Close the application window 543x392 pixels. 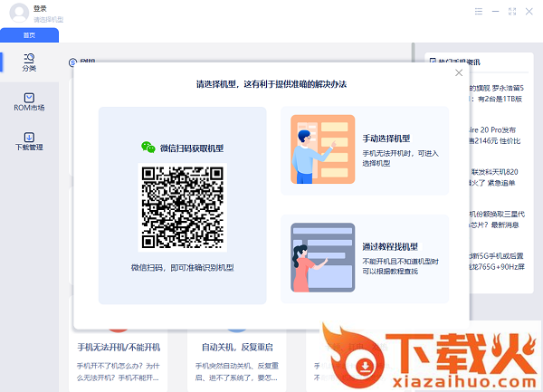529,12
